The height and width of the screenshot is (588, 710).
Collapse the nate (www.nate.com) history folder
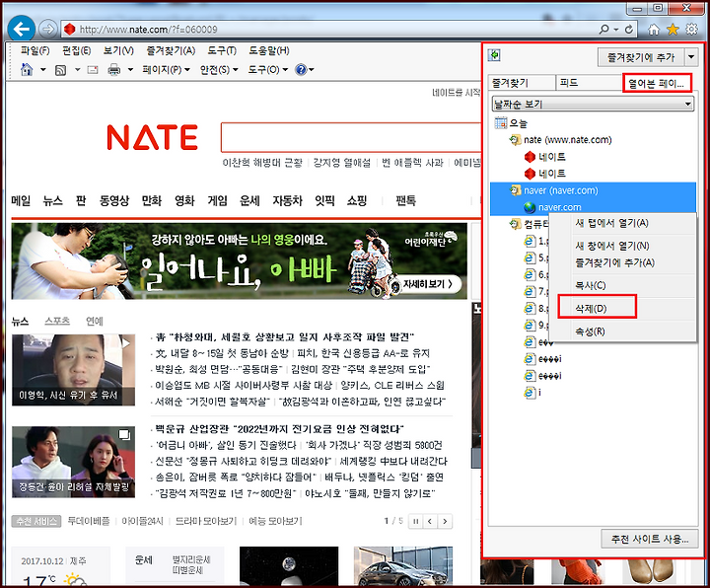[560, 140]
